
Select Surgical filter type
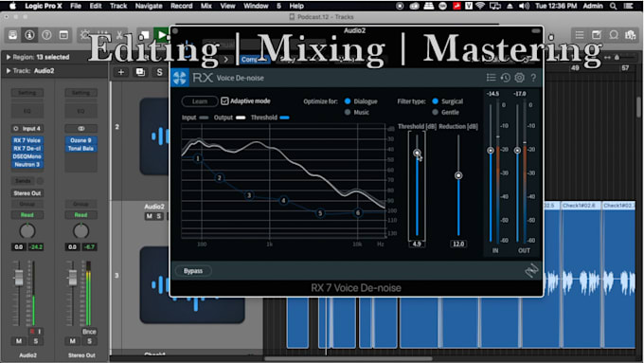point(436,101)
